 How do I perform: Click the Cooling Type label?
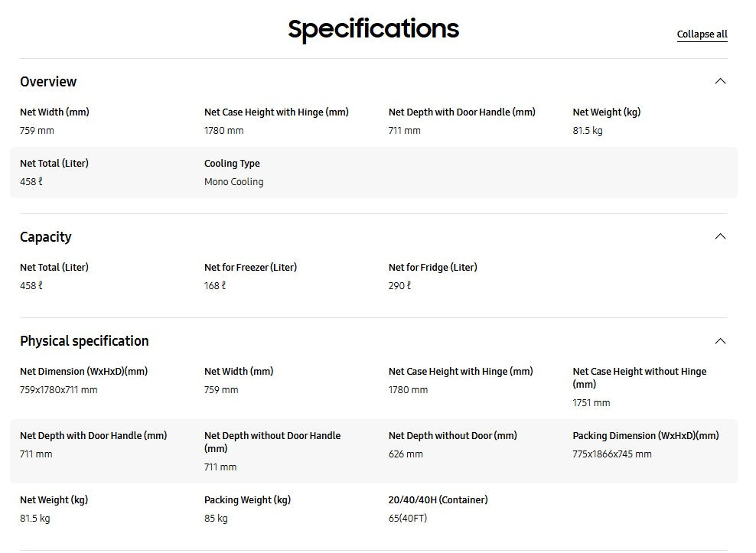(x=232, y=164)
